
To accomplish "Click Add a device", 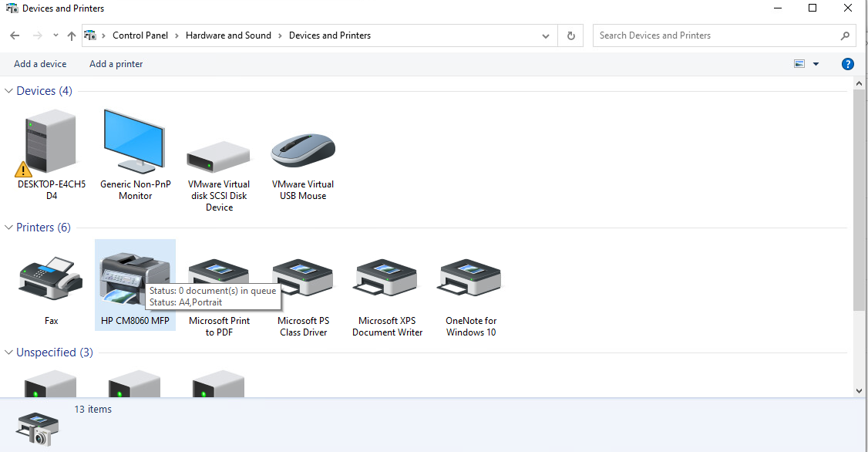I will (40, 64).
